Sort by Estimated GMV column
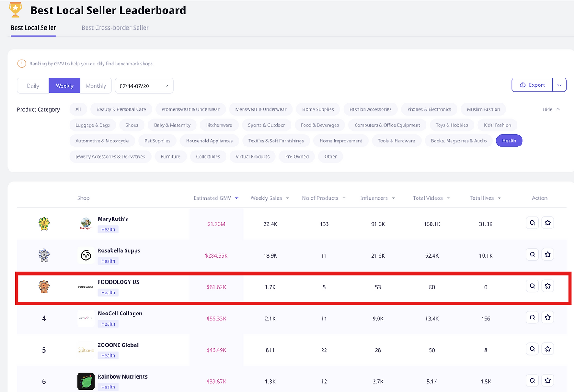The height and width of the screenshot is (392, 574). click(x=216, y=198)
